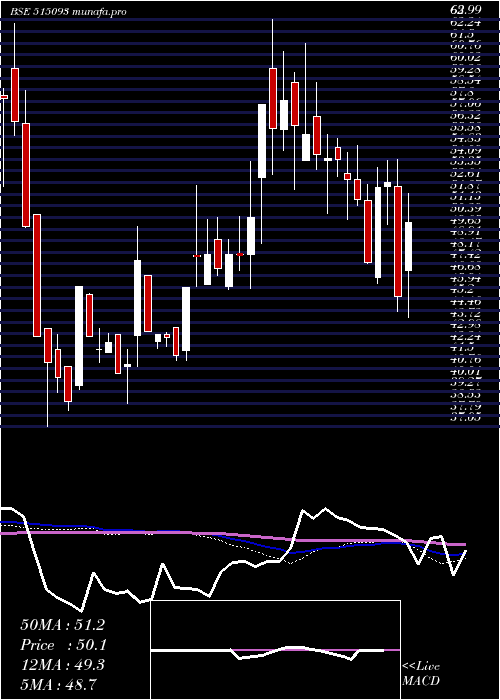Click the 62.24 price axis label
The width and height of the screenshot is (500, 700).
point(466,23)
